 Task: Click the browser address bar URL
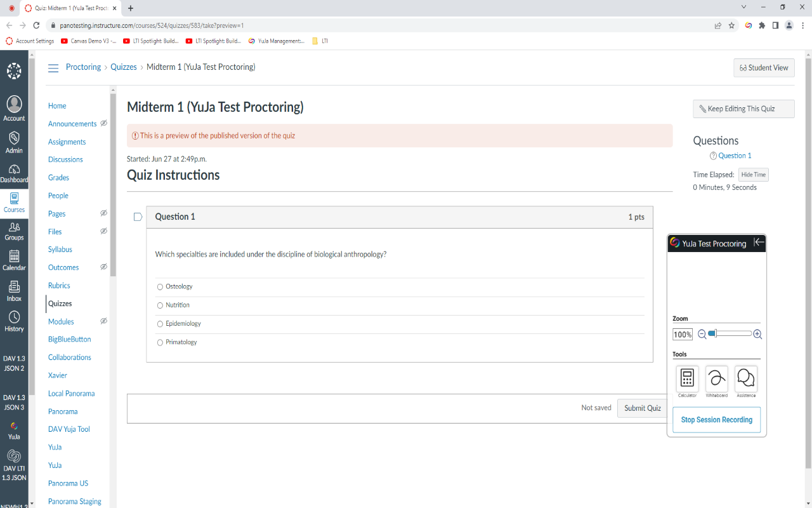[152, 25]
